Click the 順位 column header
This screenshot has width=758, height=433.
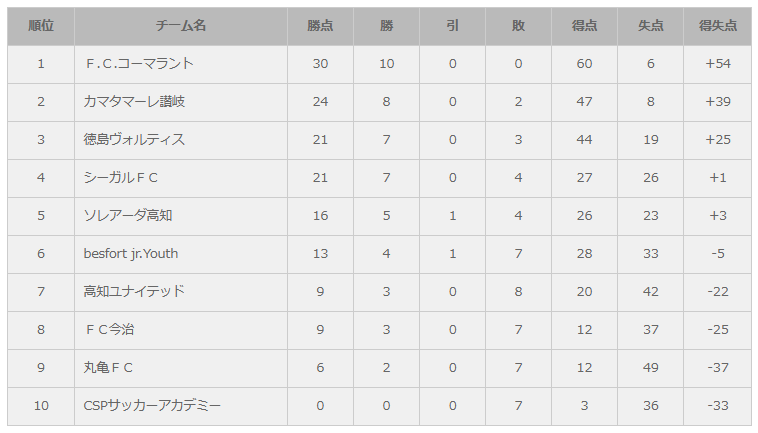(x=41, y=26)
